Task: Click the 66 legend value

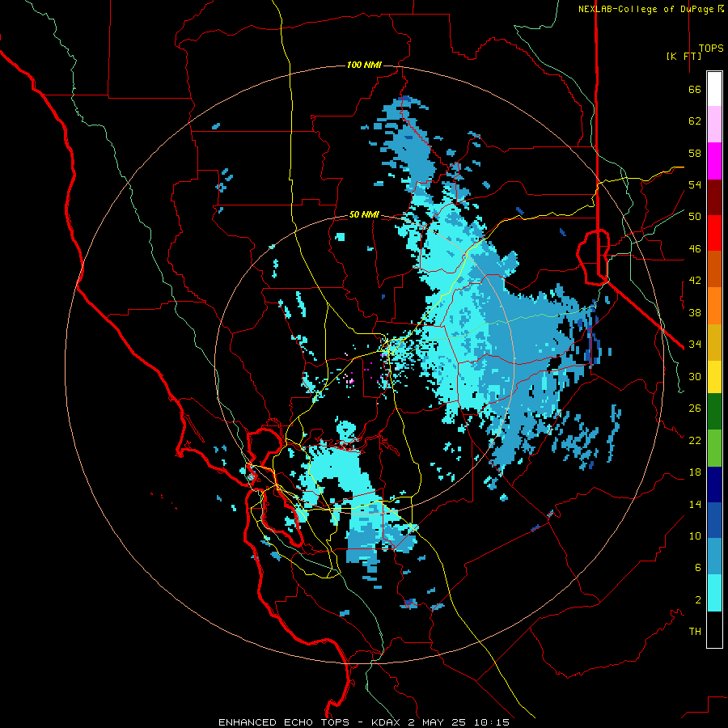Action: [695, 90]
